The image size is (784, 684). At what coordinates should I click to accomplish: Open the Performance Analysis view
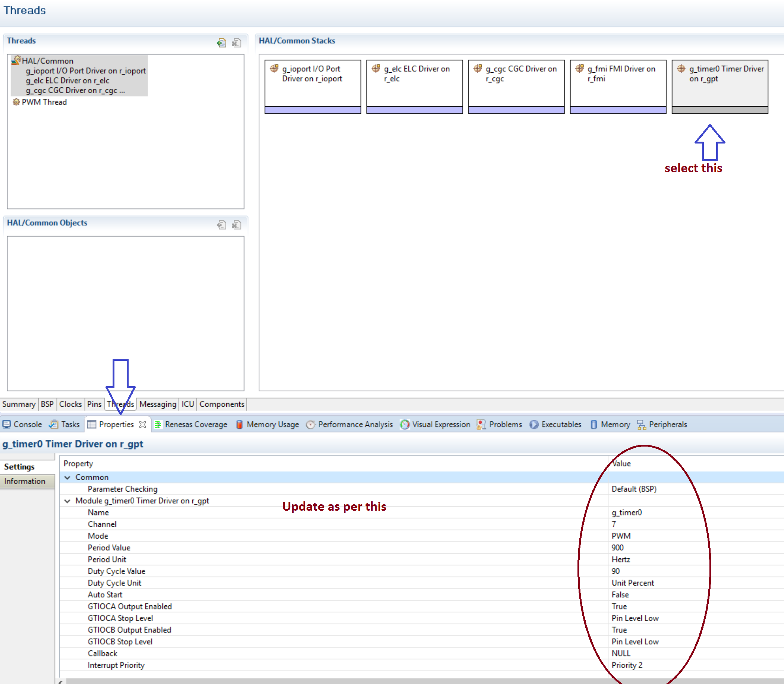[355, 424]
